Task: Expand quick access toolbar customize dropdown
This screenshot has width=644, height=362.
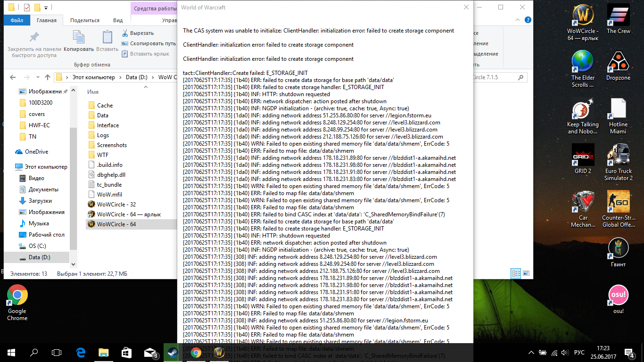Action: (46, 8)
